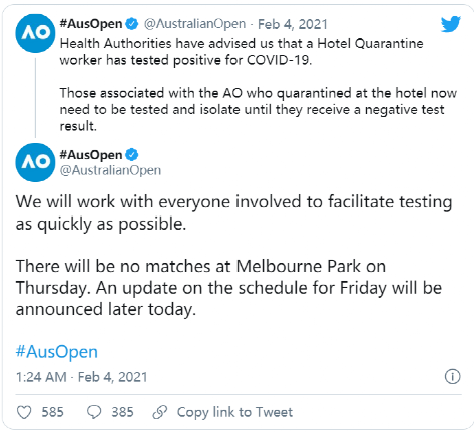Click verified badge on top #AusOpen name
The image size is (474, 432).
point(132,24)
